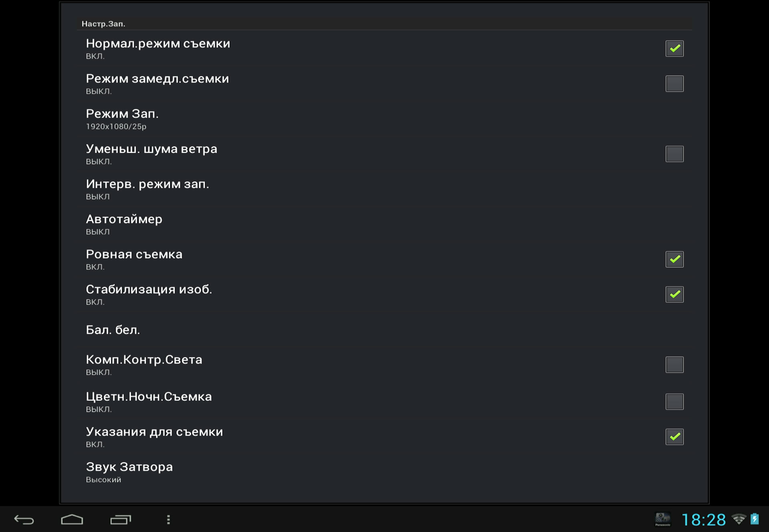Tap the Wi-Fi signal status icon
Viewport: 769px width, 532px height.
[x=739, y=519]
